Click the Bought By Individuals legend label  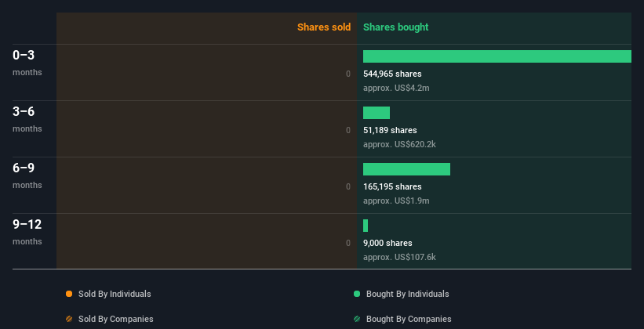coord(407,294)
